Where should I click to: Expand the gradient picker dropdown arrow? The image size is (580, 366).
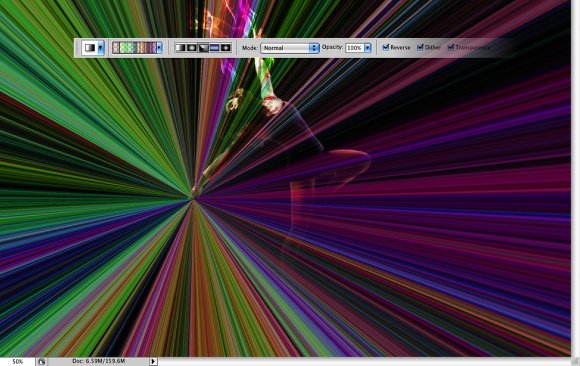coord(159,48)
